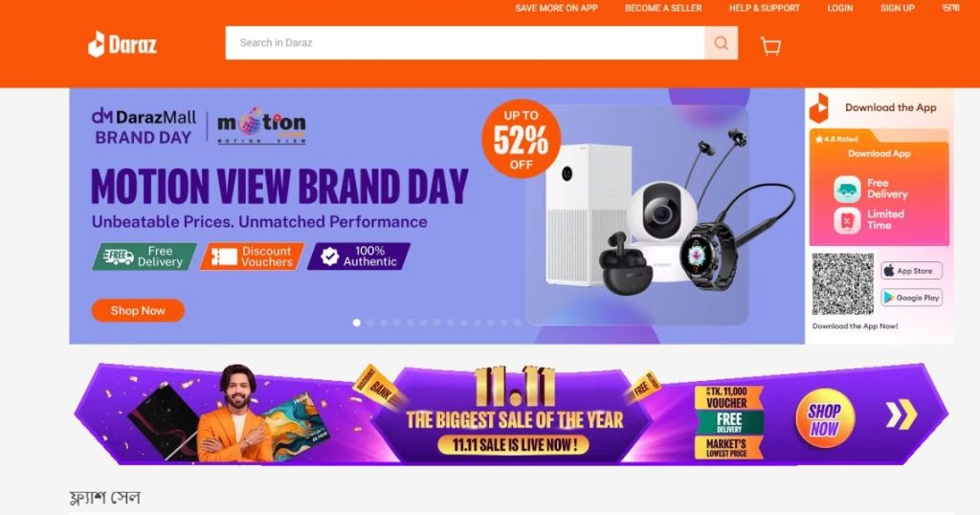Select the last carousel dot indicator

coord(518,323)
